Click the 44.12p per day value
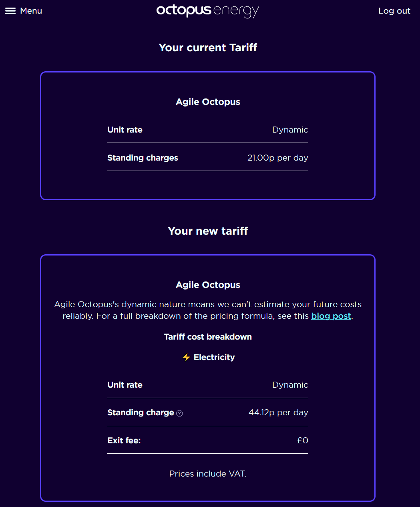Image resolution: width=420 pixels, height=507 pixels. point(278,412)
